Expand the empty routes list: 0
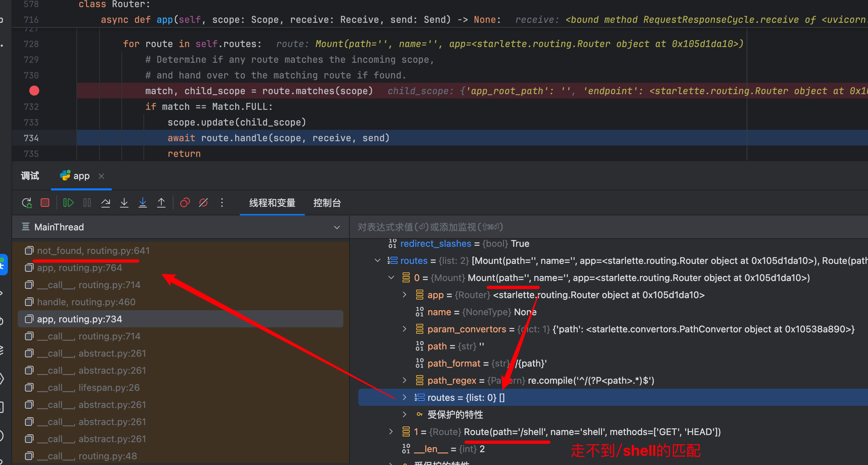This screenshot has height=465, width=868. coord(404,398)
